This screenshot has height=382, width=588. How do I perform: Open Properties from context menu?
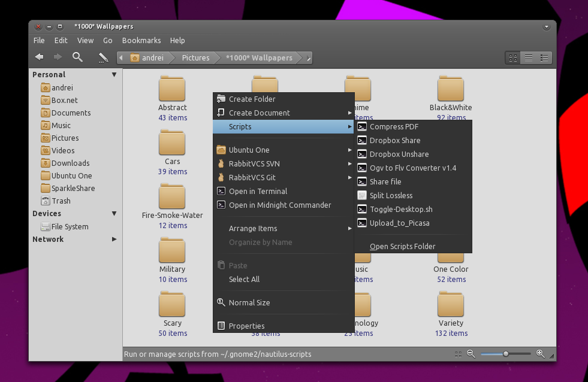click(284, 326)
